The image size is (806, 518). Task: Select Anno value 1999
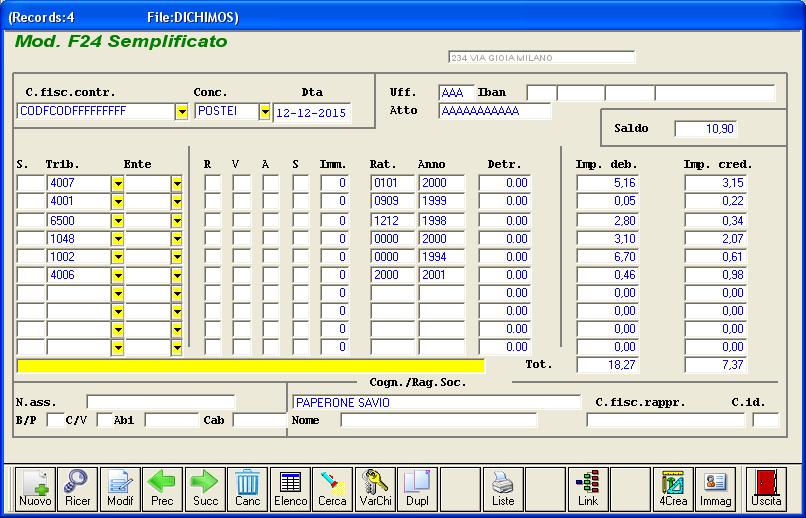click(x=442, y=201)
